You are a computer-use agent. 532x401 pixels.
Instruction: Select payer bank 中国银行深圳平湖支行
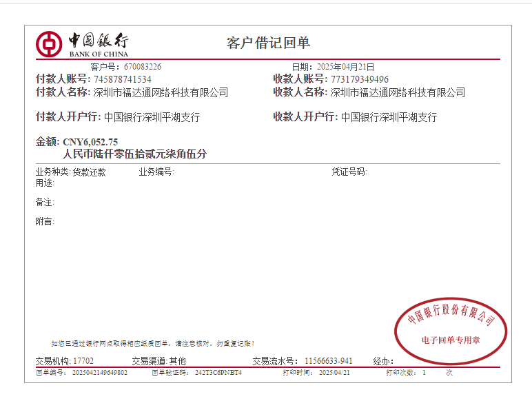152,117
